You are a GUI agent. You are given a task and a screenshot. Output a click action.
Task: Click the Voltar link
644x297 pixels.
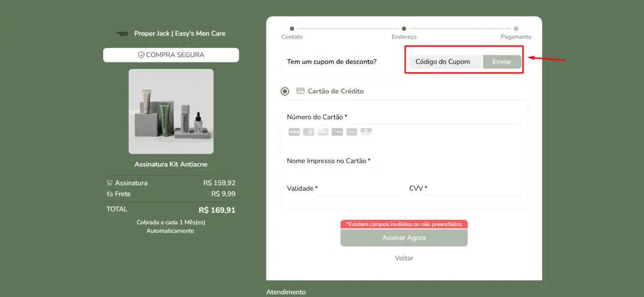(x=404, y=258)
